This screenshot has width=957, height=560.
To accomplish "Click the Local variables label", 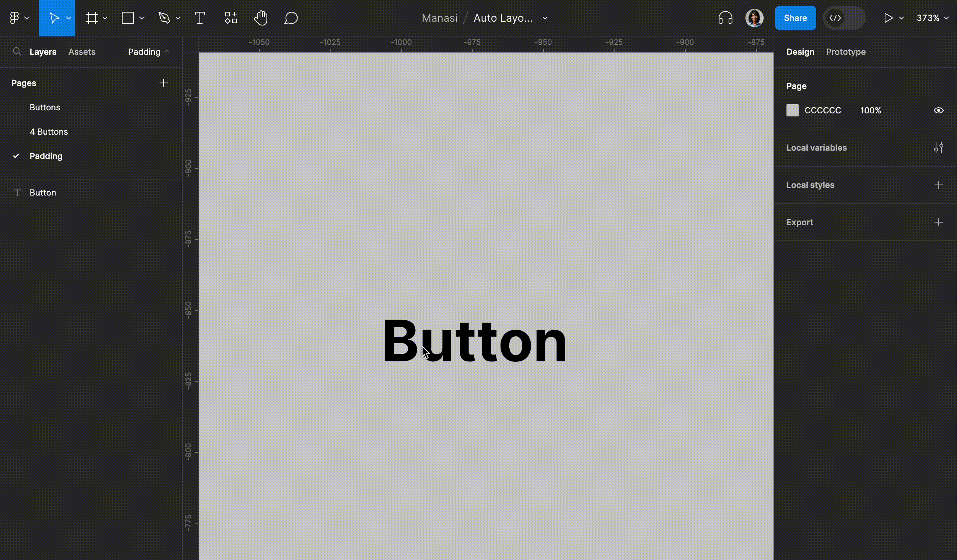I will pyautogui.click(x=817, y=148).
